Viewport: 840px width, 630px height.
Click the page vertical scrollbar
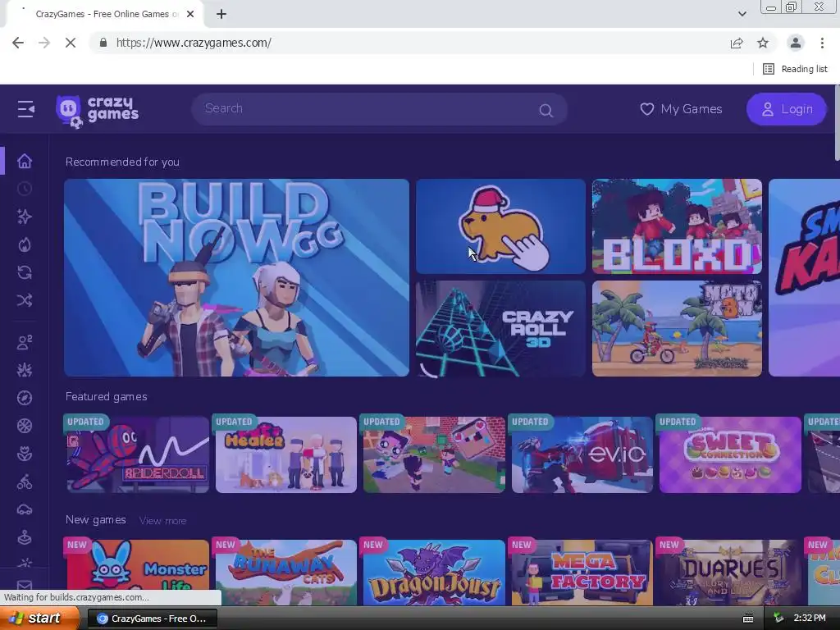(x=837, y=123)
